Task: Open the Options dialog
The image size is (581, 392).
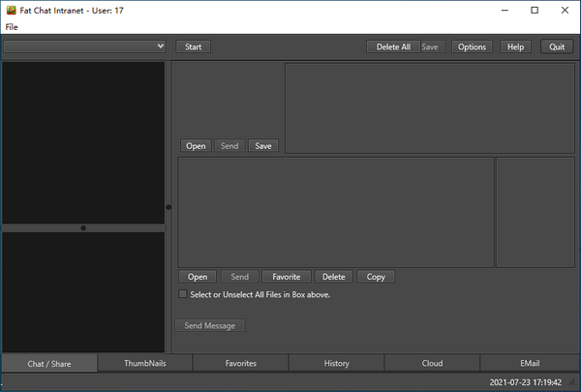Action: point(472,46)
